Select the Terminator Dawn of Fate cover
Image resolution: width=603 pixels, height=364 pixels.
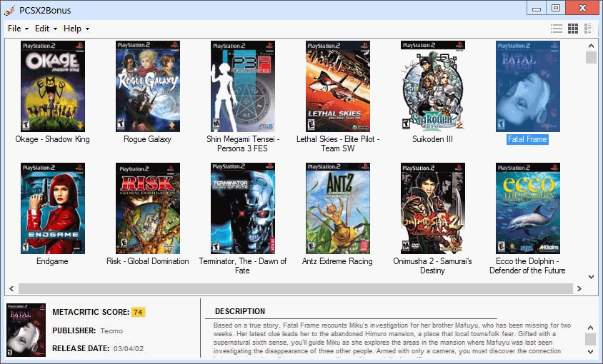click(243, 208)
